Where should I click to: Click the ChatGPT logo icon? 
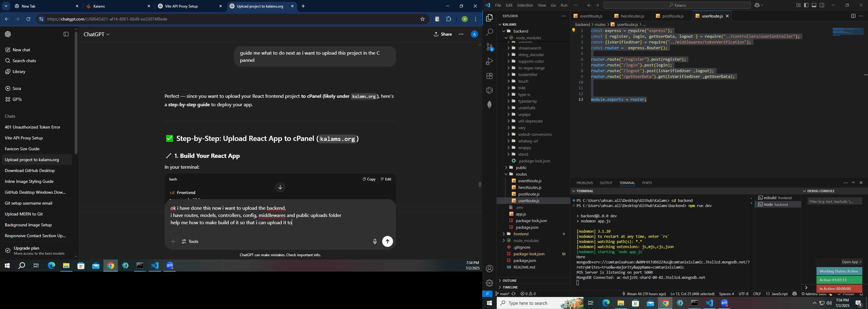click(x=8, y=34)
